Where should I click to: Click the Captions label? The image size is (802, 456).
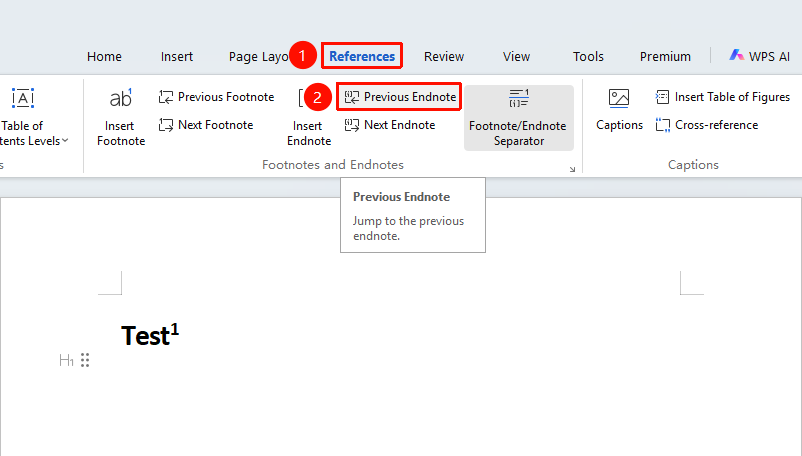(619, 125)
